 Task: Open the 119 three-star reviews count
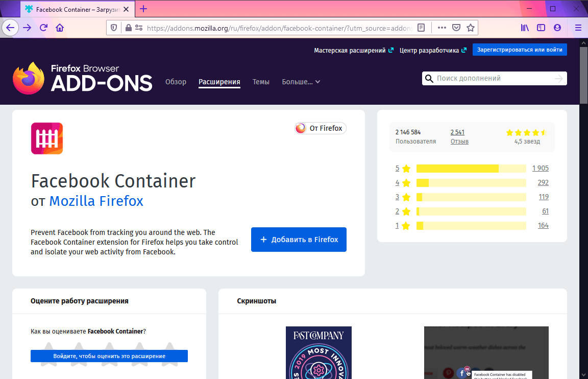(544, 197)
